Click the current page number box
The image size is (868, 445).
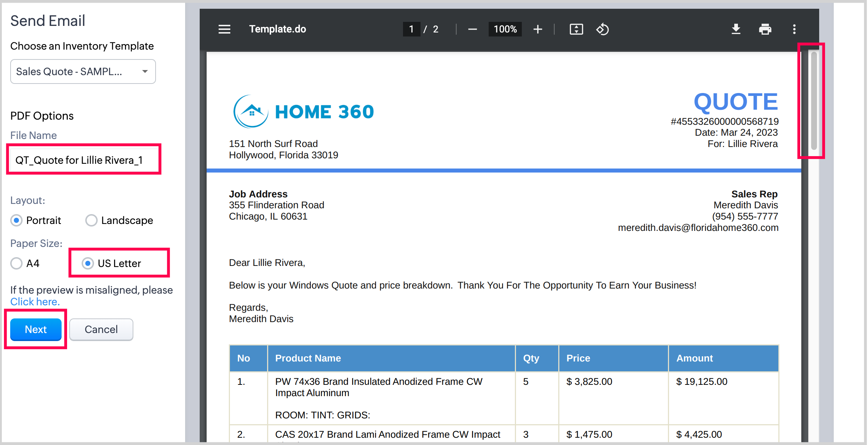(411, 29)
